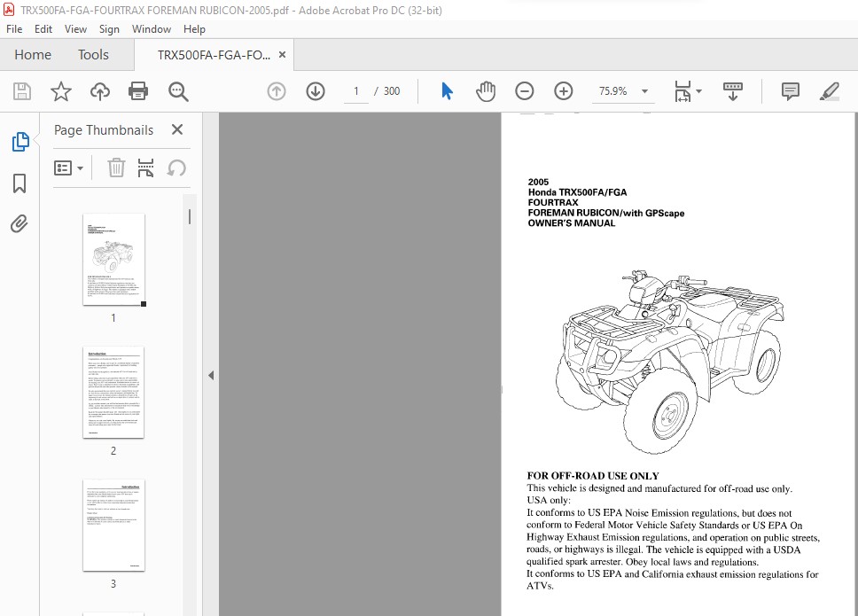The width and height of the screenshot is (858, 616).
Task: Click the scrolling mode keyboard icon
Action: [x=733, y=91]
